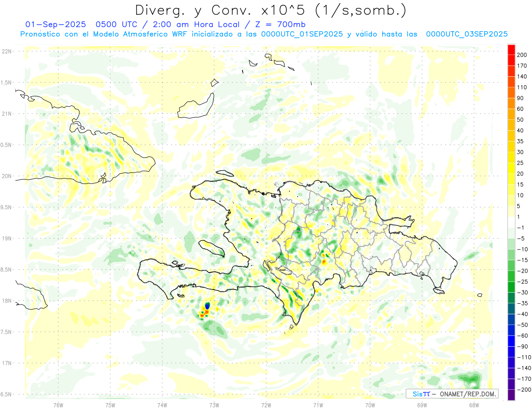The image size is (532, 411).
Task: Click the positive colorbar value '10'
Action: 520,195
